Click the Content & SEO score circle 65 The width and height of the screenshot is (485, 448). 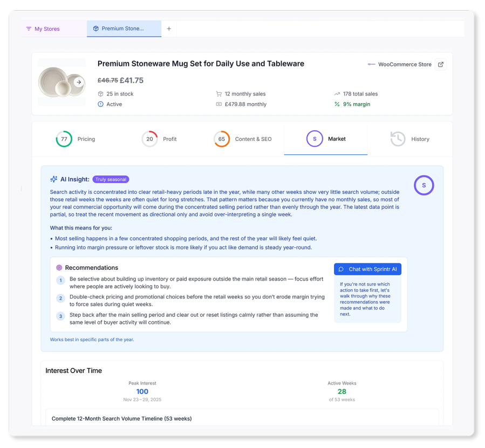pos(222,139)
